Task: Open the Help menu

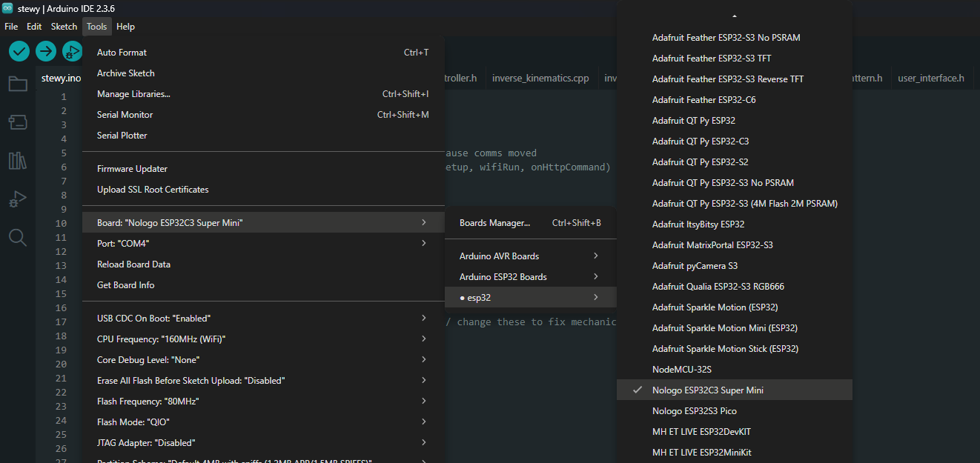Action: pyautogui.click(x=126, y=27)
